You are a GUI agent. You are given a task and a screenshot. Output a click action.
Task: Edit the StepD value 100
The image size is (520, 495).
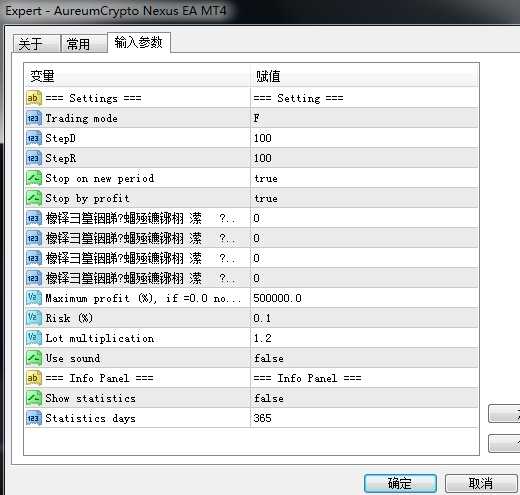(364, 138)
